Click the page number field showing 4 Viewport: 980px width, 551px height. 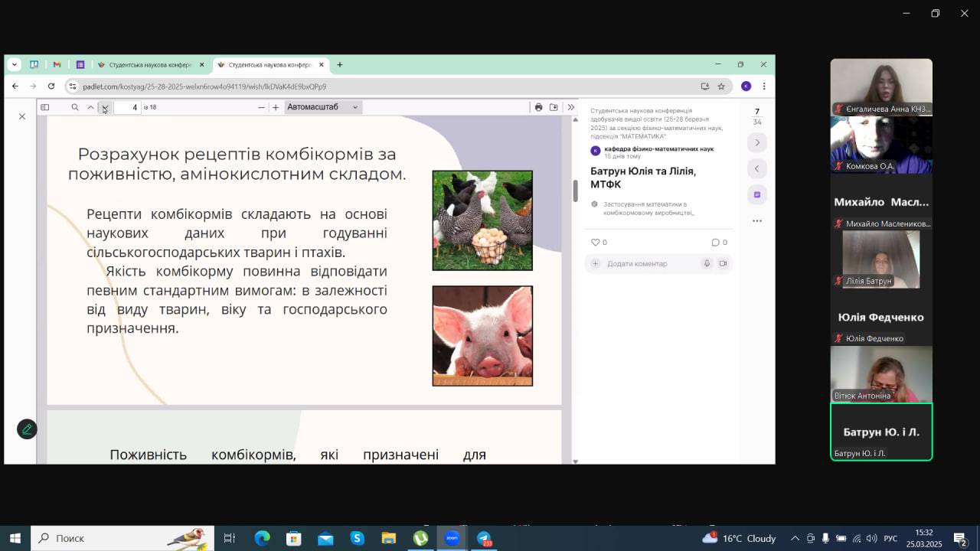[127, 107]
